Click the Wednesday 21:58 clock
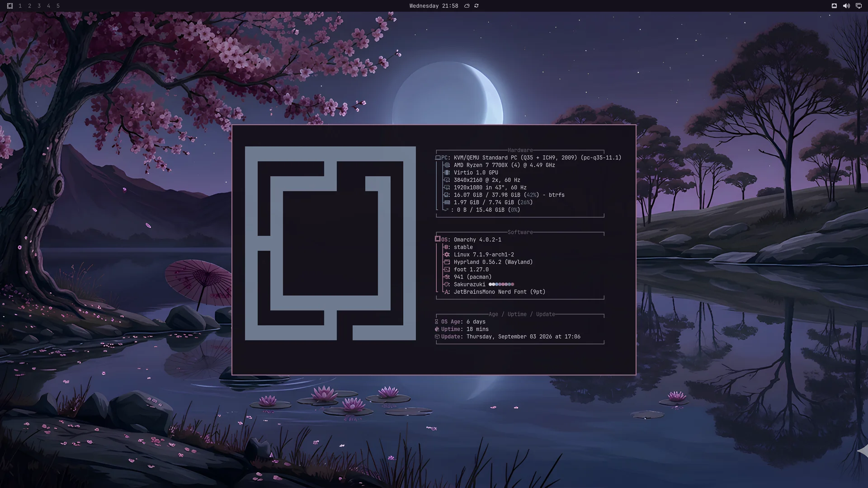The width and height of the screenshot is (868, 488). click(434, 6)
